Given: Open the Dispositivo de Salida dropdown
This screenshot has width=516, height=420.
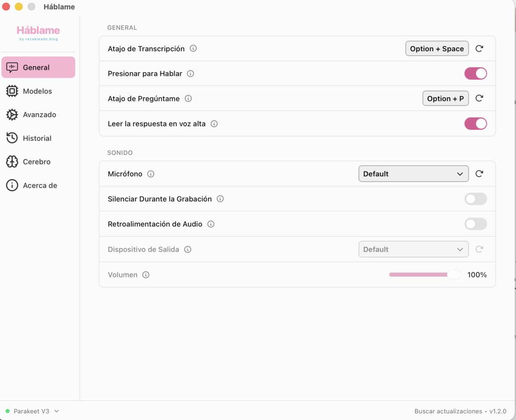Looking at the screenshot, I should pyautogui.click(x=414, y=249).
